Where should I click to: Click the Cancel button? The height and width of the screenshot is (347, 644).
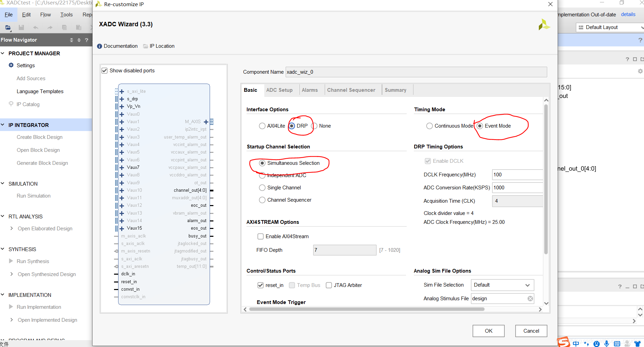point(531,331)
